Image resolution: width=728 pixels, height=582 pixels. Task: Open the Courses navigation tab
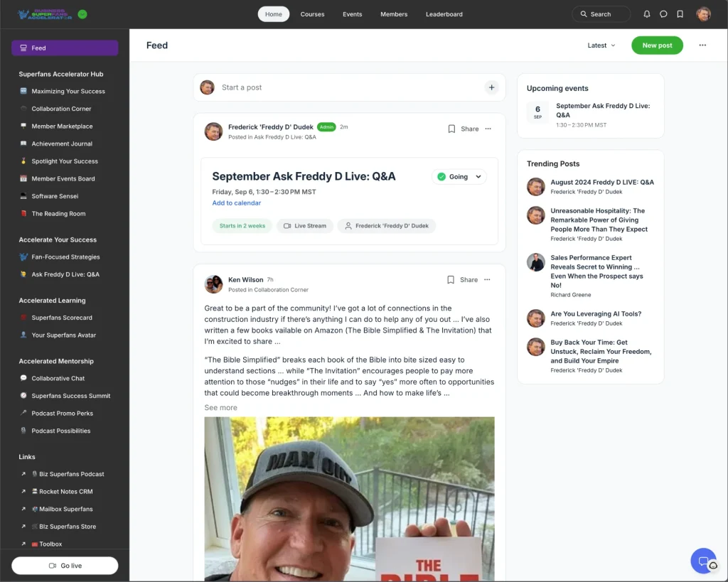[x=312, y=14]
